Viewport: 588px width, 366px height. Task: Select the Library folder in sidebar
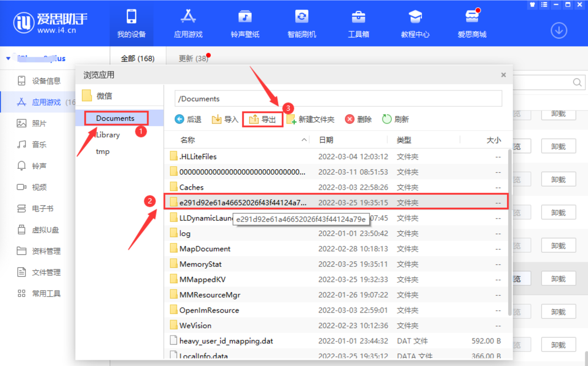[x=108, y=135]
